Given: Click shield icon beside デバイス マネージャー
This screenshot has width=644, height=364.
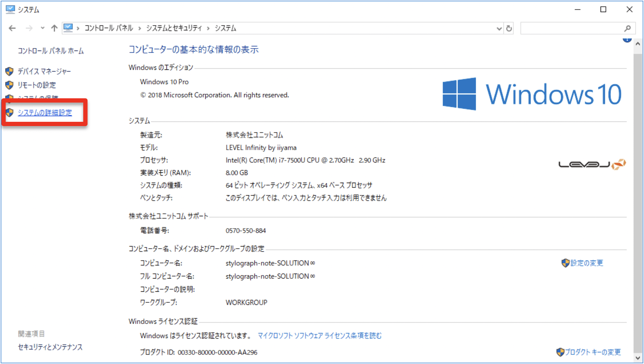Looking at the screenshot, I should coord(9,71).
